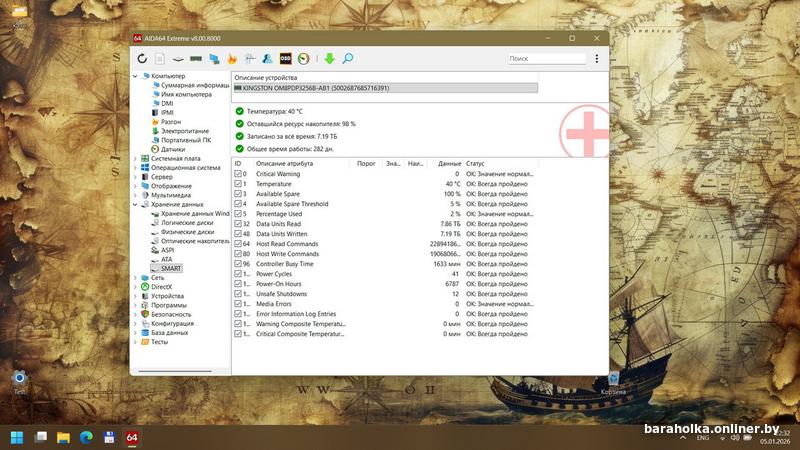This screenshot has height=450, width=800.
Task: Click the Поиск search input field
Action: tap(545, 59)
